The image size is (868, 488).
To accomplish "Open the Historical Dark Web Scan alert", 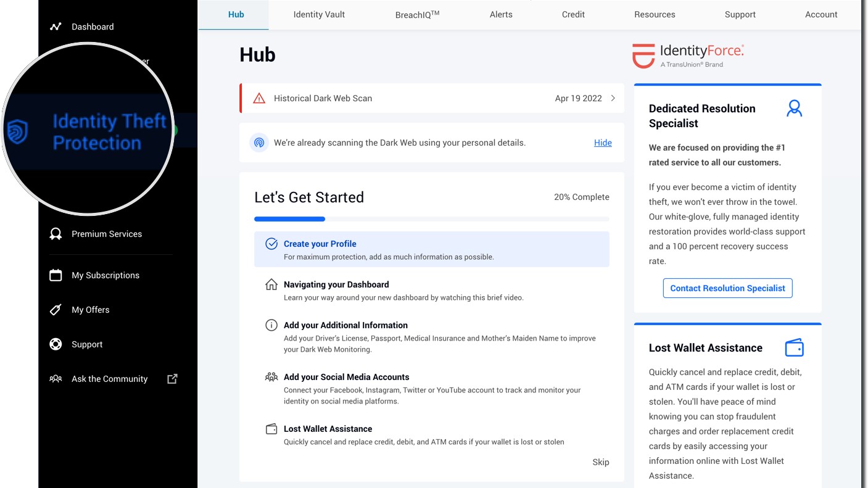I will pyautogui.click(x=432, y=98).
